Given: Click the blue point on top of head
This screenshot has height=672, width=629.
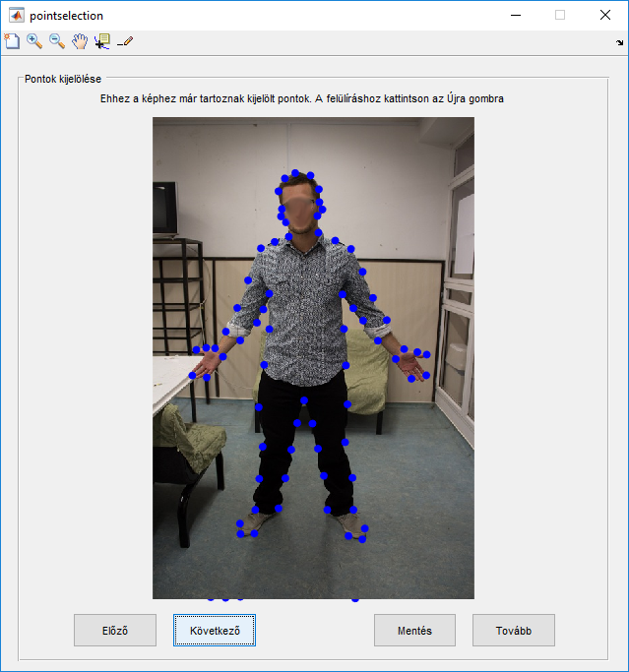Looking at the screenshot, I should coord(298,171).
